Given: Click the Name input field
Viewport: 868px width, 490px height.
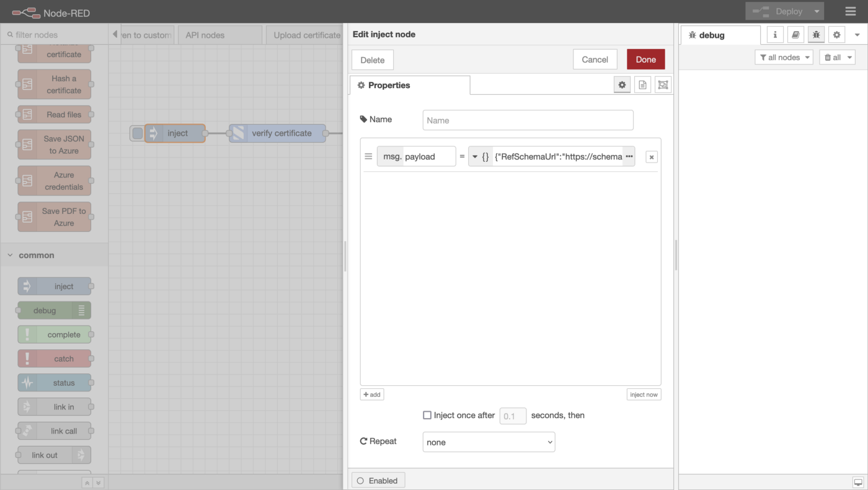Looking at the screenshot, I should click(x=528, y=120).
